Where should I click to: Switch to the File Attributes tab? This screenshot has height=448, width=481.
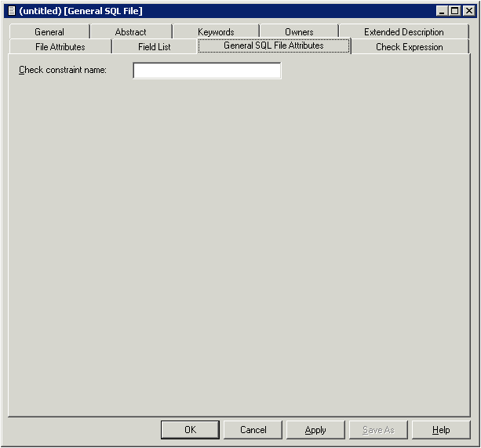[x=60, y=47]
